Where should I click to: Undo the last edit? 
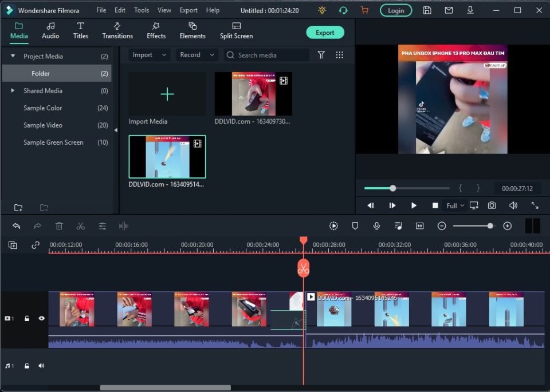pyautogui.click(x=15, y=225)
